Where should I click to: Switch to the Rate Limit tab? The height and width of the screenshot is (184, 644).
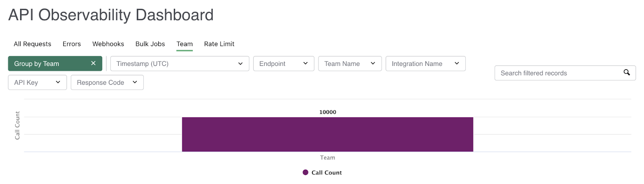(x=219, y=44)
